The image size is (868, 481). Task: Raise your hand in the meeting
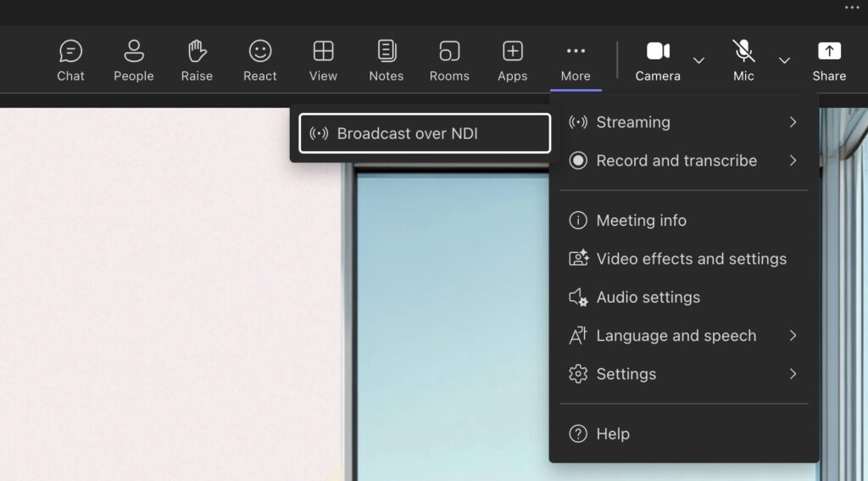click(197, 60)
